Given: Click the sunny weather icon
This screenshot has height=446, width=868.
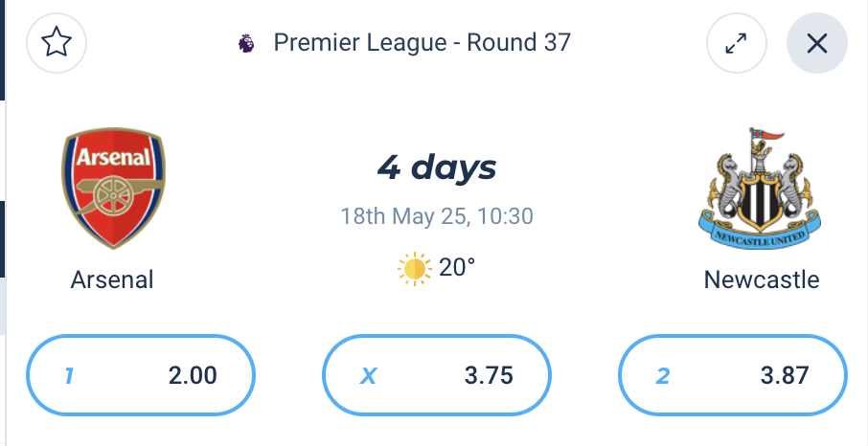Looking at the screenshot, I should click(x=415, y=269).
